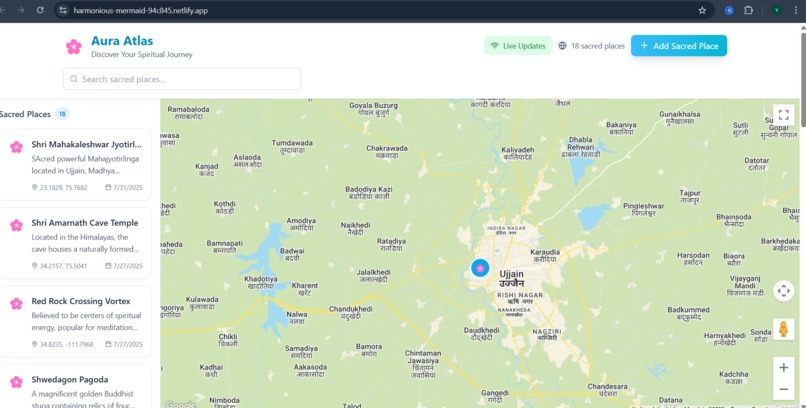Click the Aura Atlas title
Viewport: 806px width, 408px height.
coord(122,41)
